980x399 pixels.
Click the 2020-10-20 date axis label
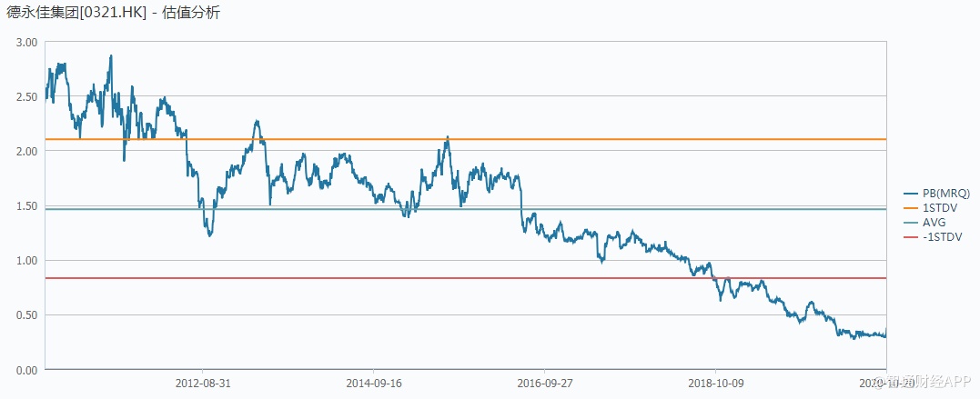tap(884, 384)
